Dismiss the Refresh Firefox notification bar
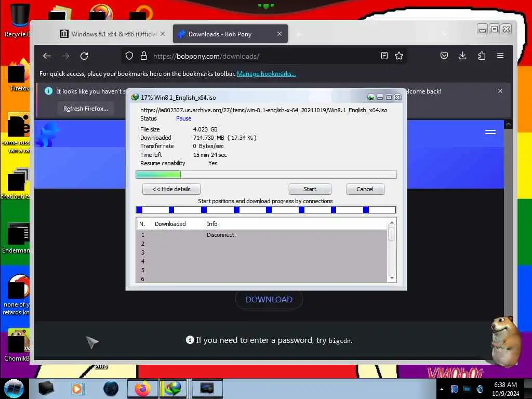This screenshot has width=532, height=399. tap(500, 91)
